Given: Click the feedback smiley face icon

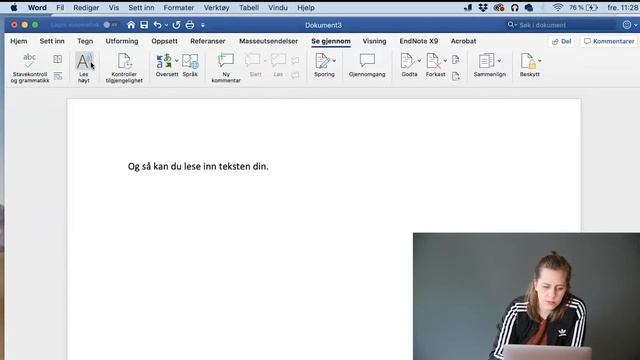Looking at the screenshot, I should click(x=627, y=25).
